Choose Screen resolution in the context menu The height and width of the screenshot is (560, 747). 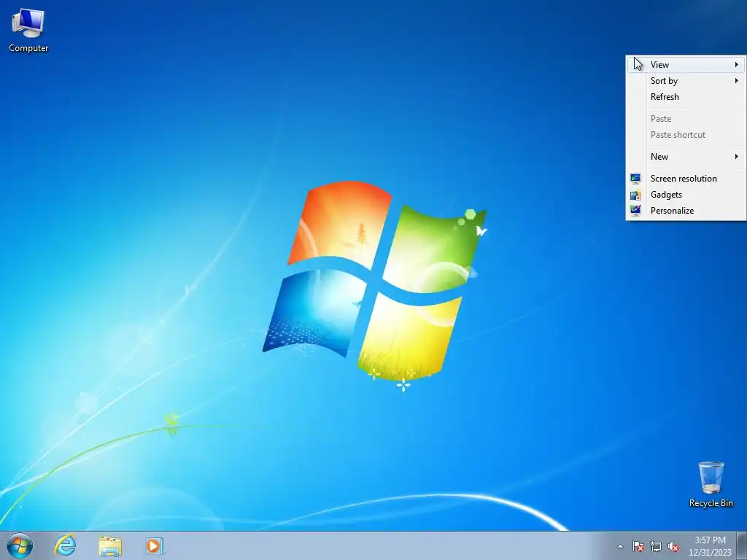[x=686, y=179]
